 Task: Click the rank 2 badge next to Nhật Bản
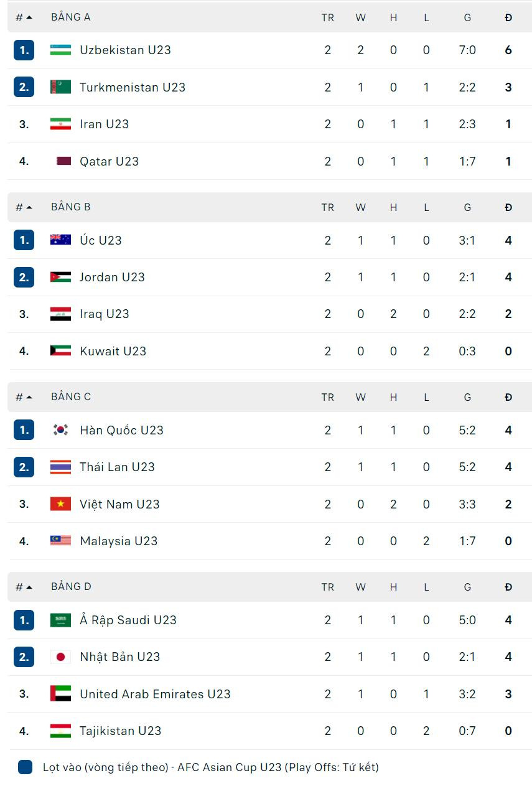coord(24,657)
